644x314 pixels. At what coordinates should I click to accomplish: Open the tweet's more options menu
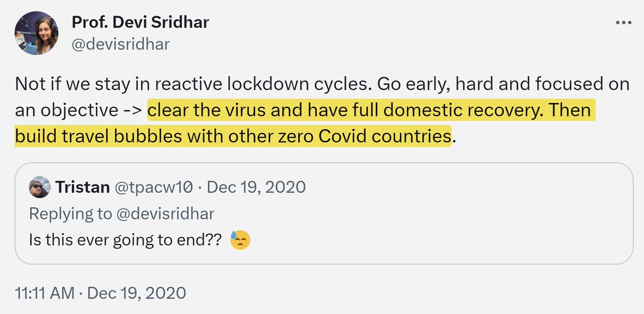[x=623, y=24]
